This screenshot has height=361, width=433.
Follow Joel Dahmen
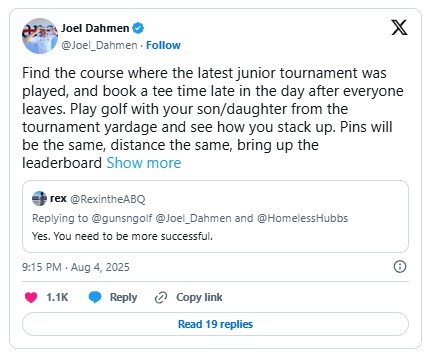pos(163,45)
